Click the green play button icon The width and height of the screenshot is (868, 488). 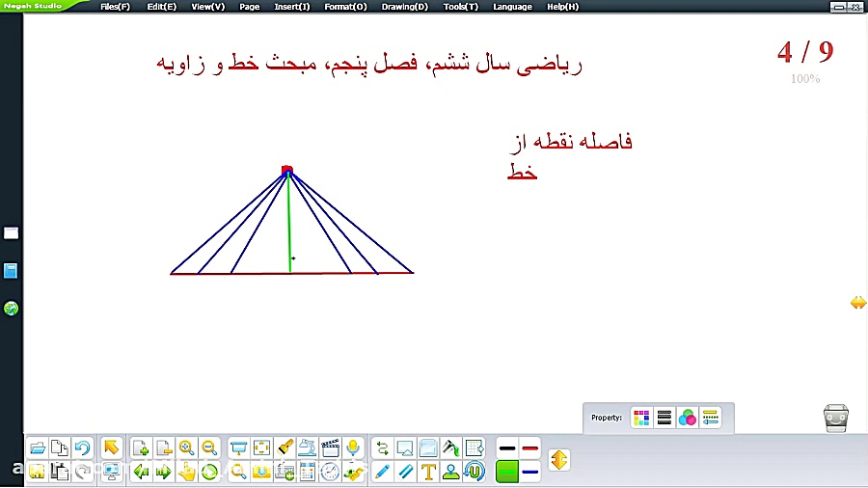click(209, 472)
